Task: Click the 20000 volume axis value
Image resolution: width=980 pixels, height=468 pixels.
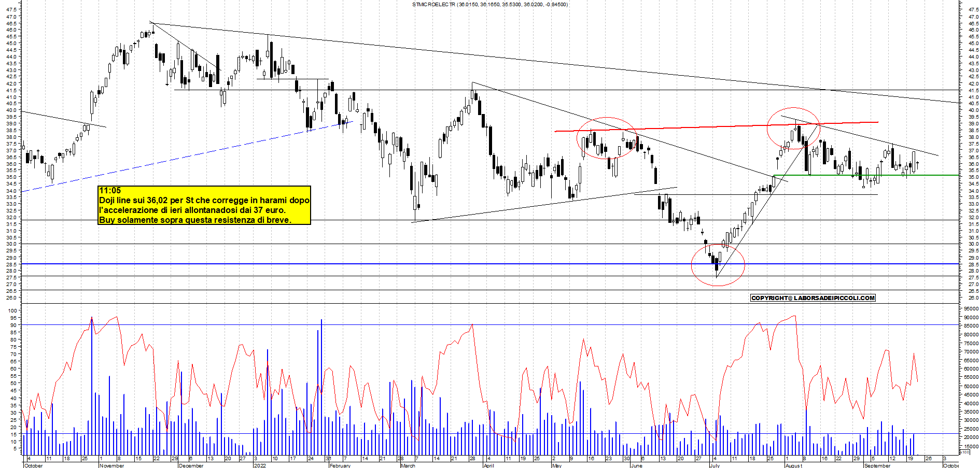Action: click(971, 437)
